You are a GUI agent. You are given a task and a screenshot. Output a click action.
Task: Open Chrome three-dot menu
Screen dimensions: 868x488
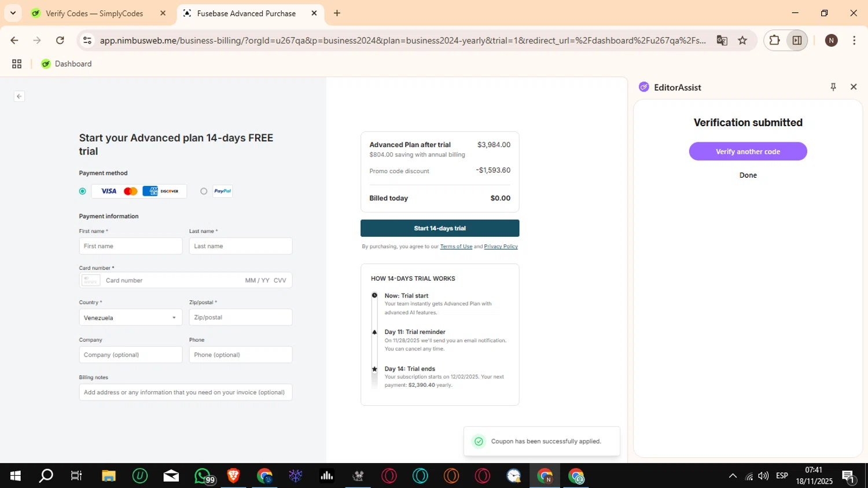(854, 40)
